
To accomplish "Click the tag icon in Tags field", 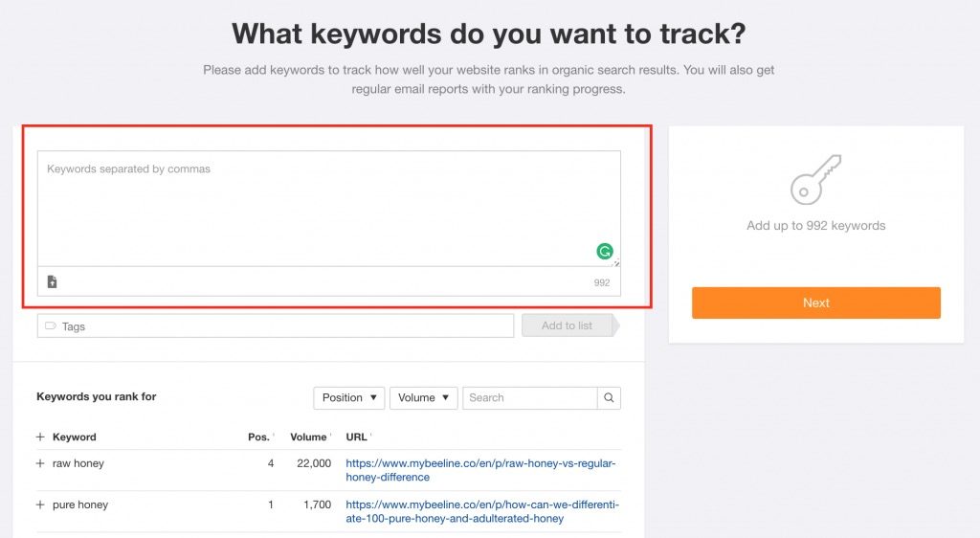I will click(x=51, y=326).
